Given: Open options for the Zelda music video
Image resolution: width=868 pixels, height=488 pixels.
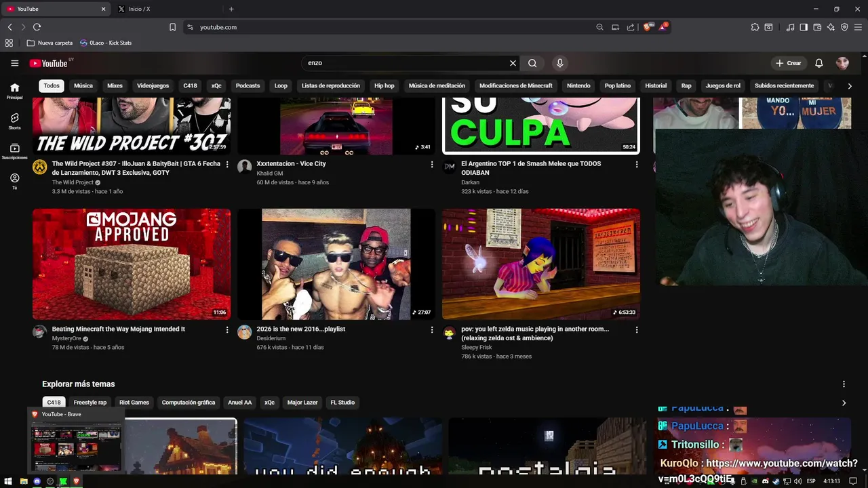Looking at the screenshot, I should (637, 329).
